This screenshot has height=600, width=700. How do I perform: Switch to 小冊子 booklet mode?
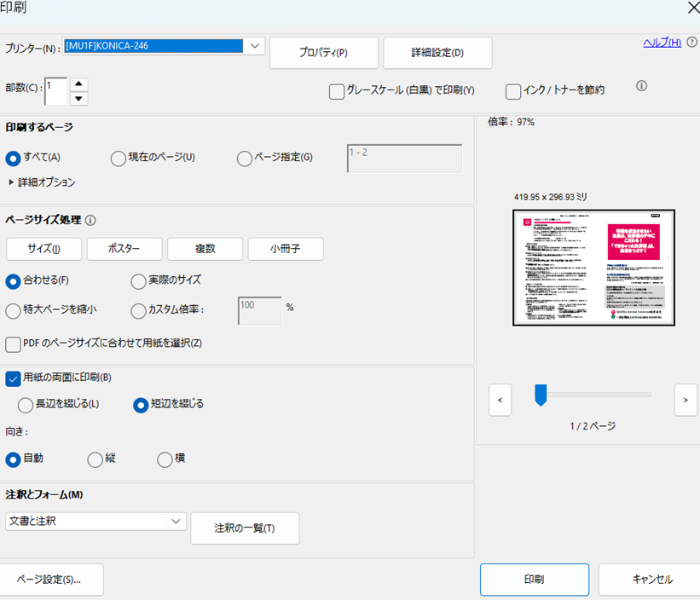click(x=285, y=249)
